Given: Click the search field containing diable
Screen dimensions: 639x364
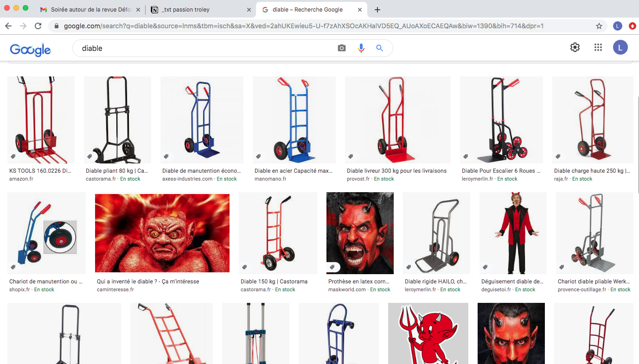Looking at the screenshot, I should (204, 48).
